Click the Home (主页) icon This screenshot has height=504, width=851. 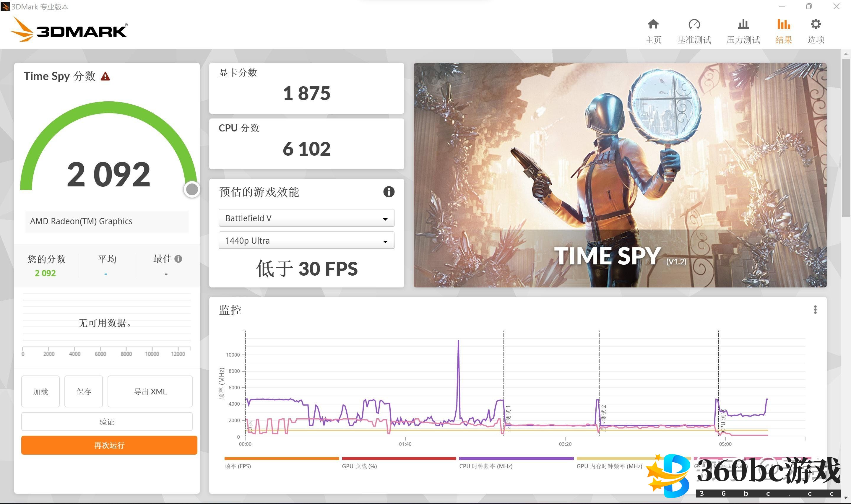pyautogui.click(x=653, y=25)
